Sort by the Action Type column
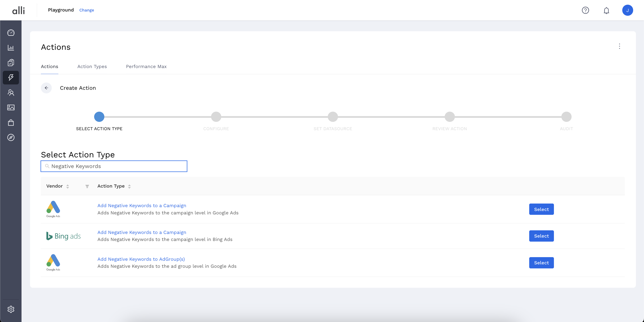644x322 pixels. [x=129, y=186]
